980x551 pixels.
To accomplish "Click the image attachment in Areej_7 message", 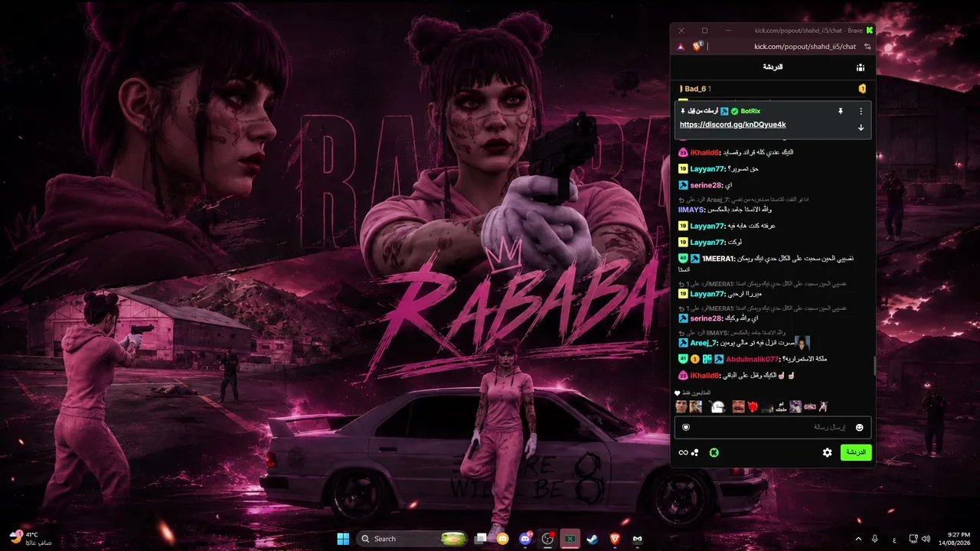I will coord(802,343).
